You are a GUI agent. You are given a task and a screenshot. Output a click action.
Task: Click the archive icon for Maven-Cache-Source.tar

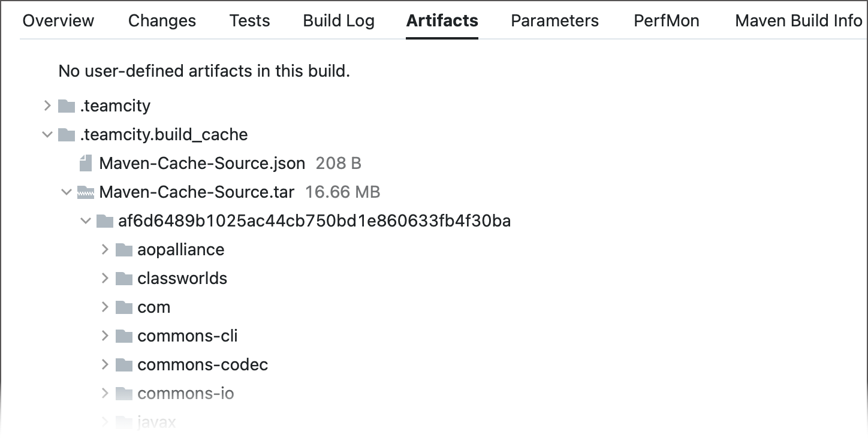click(86, 192)
